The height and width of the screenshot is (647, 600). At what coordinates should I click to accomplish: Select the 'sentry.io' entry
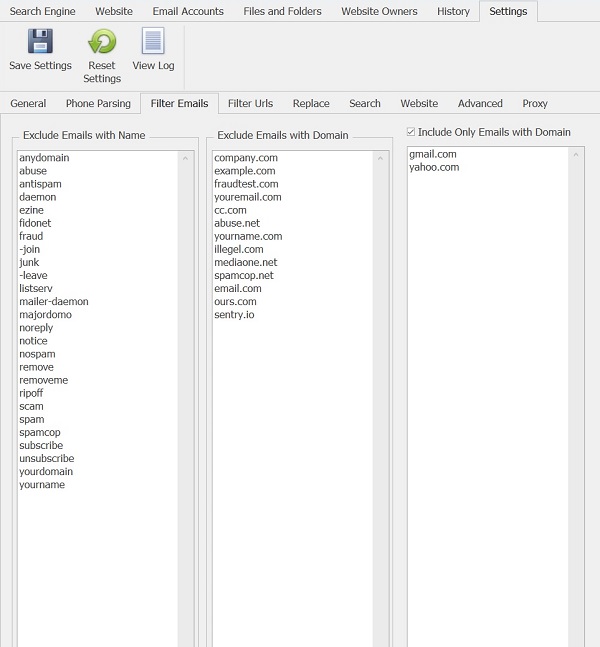234,314
